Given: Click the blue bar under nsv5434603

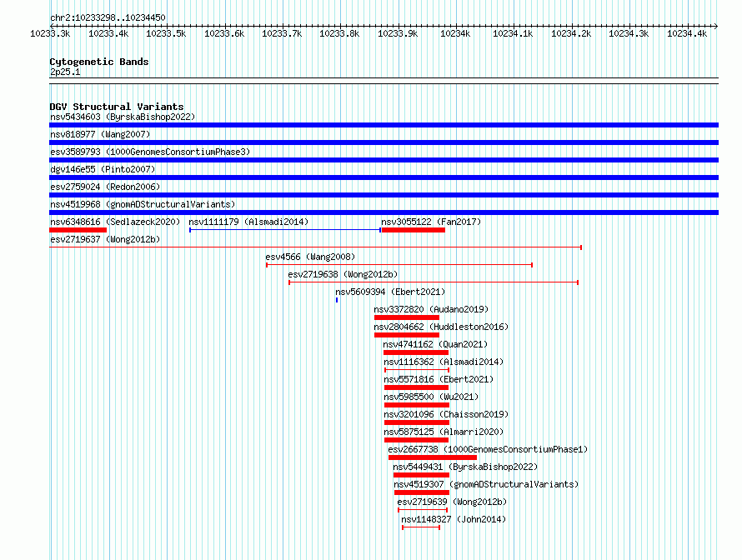Looking at the screenshot, I should (384, 125).
